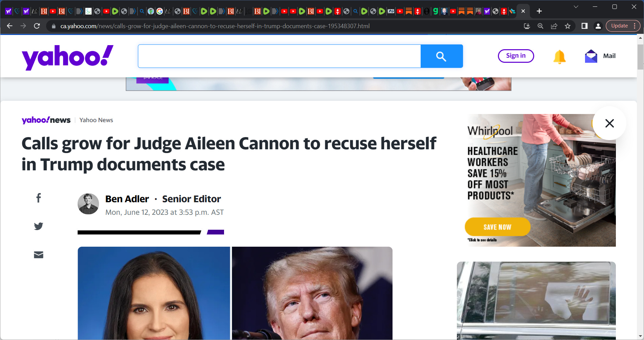Open browser zoom magnifier icon
The image size is (644, 340).
tap(541, 26)
